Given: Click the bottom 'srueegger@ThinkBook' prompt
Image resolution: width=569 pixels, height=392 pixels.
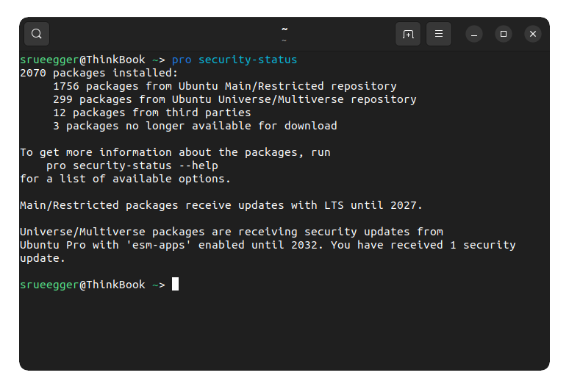Looking at the screenshot, I should (82, 285).
